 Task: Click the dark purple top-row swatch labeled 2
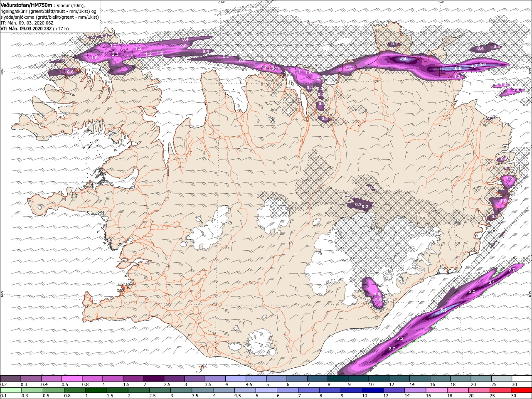tap(153, 379)
